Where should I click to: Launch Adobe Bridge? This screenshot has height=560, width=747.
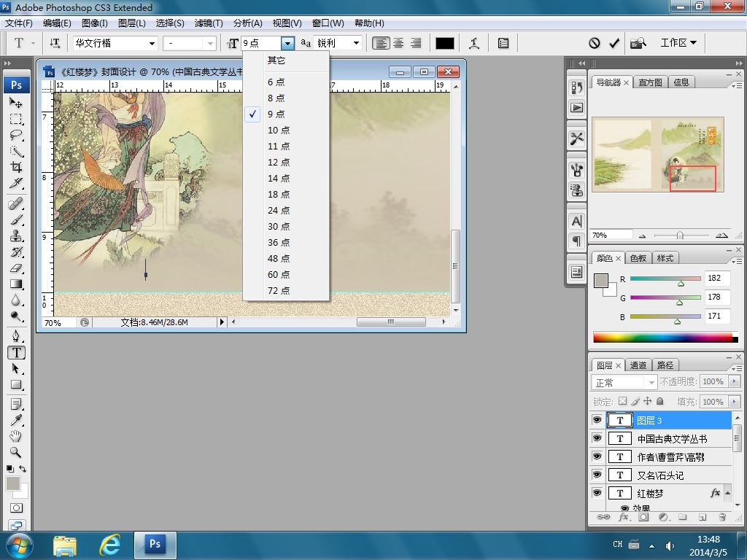click(x=638, y=43)
